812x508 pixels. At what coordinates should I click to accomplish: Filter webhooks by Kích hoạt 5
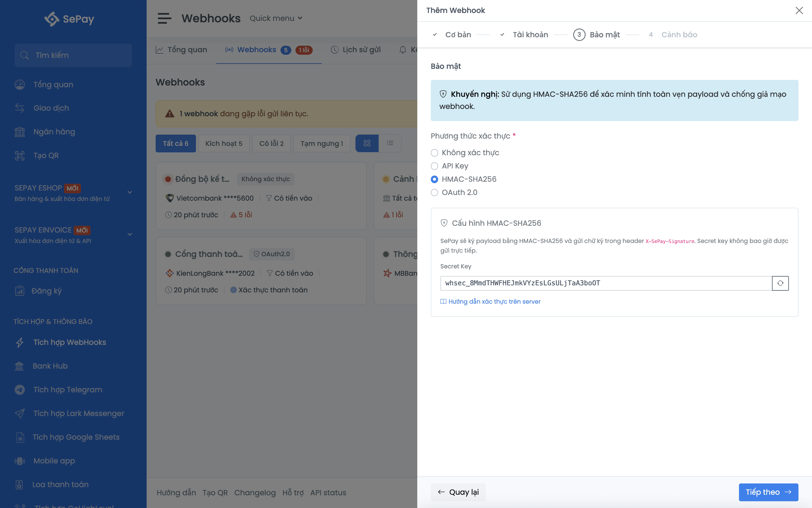pos(224,143)
